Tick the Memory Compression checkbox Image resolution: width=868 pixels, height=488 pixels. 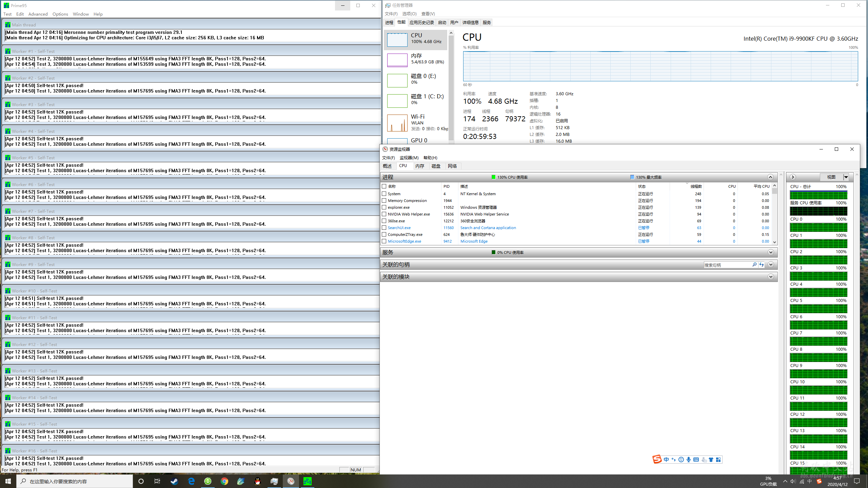(384, 201)
